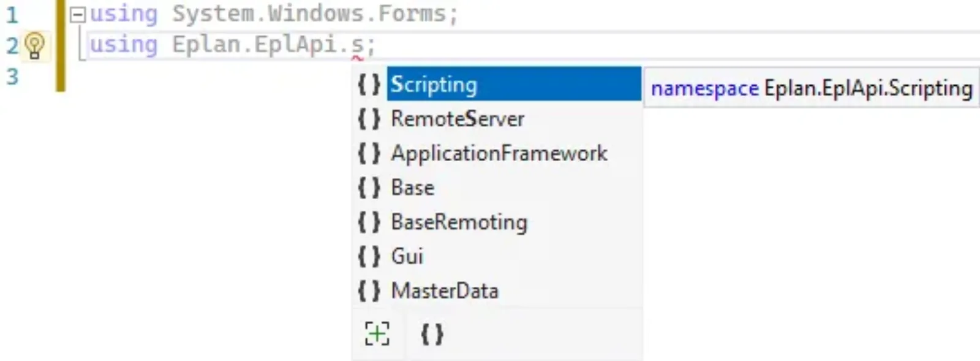Click namespace icon beside Scripting
The image size is (980, 361).
point(369,85)
